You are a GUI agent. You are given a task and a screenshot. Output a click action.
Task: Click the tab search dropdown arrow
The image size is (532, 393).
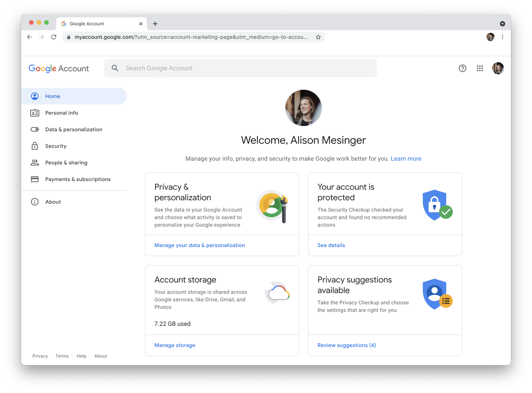pos(503,24)
